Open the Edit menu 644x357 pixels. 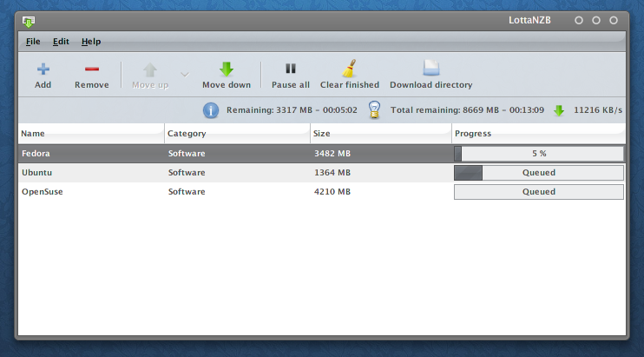[61, 42]
